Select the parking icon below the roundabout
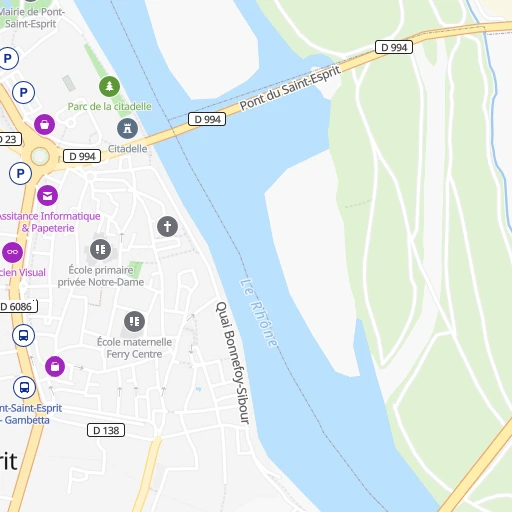The height and width of the screenshot is (512, 512). pos(20,173)
